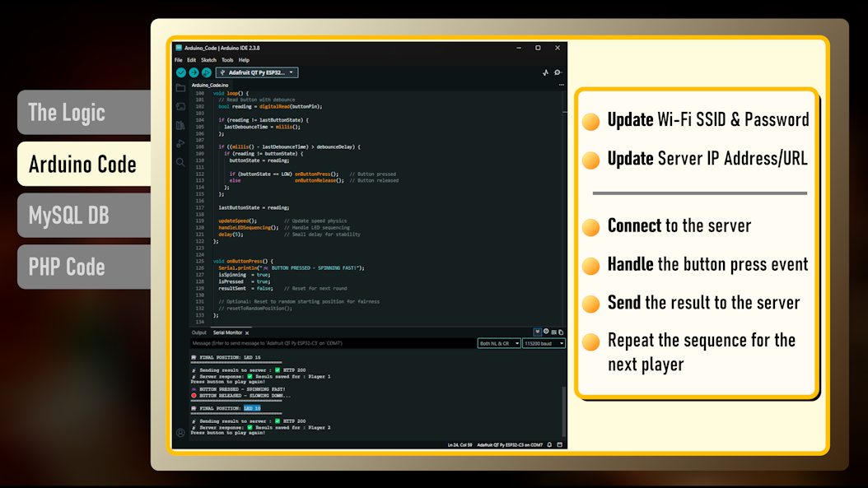Viewport: 868px width, 488px height.
Task: Click the highlighted LED 10 text
Action: (252, 408)
